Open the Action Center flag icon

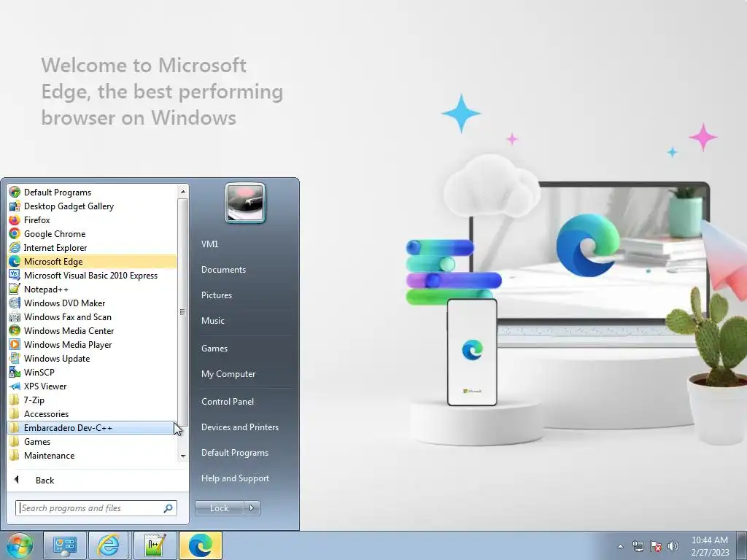coord(656,546)
